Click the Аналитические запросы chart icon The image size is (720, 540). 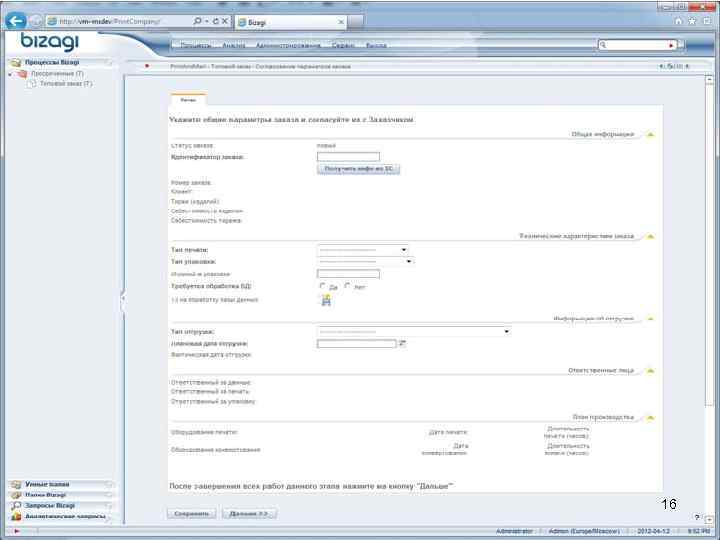point(16,516)
